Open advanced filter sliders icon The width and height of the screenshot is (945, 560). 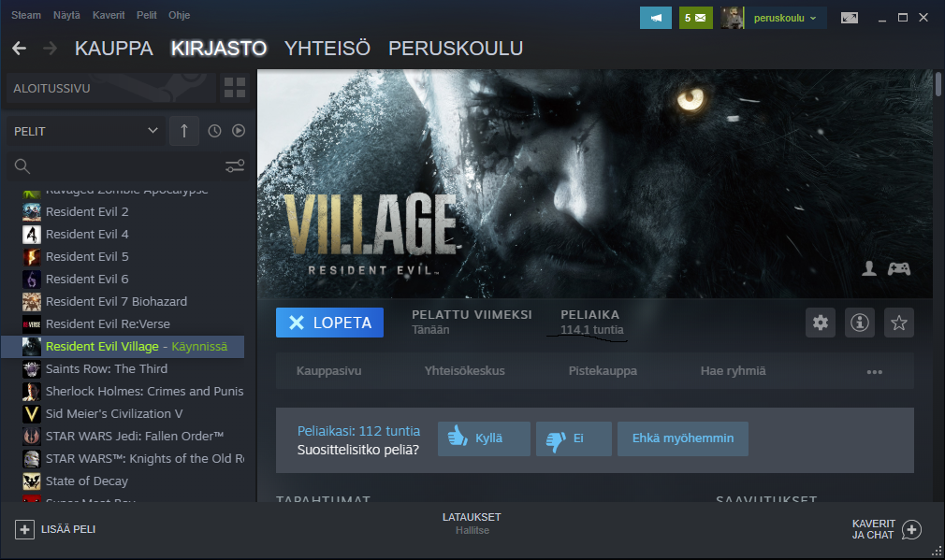coord(235,166)
